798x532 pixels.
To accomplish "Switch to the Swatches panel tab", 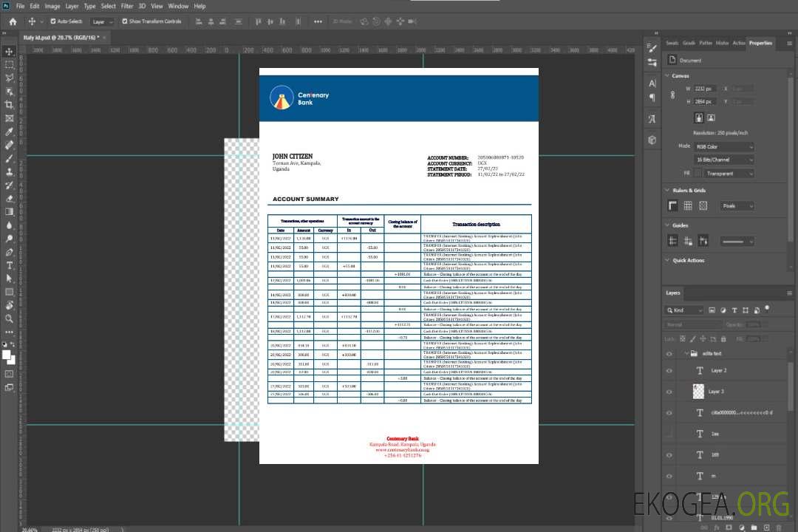I will 672,43.
